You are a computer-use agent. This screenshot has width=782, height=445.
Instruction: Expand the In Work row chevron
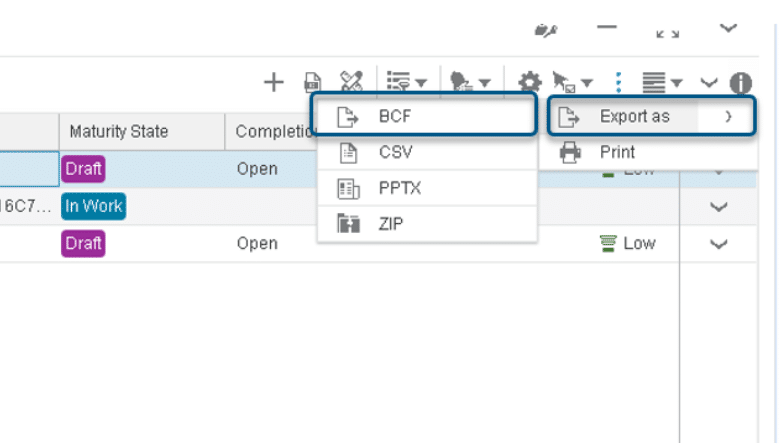pos(718,207)
